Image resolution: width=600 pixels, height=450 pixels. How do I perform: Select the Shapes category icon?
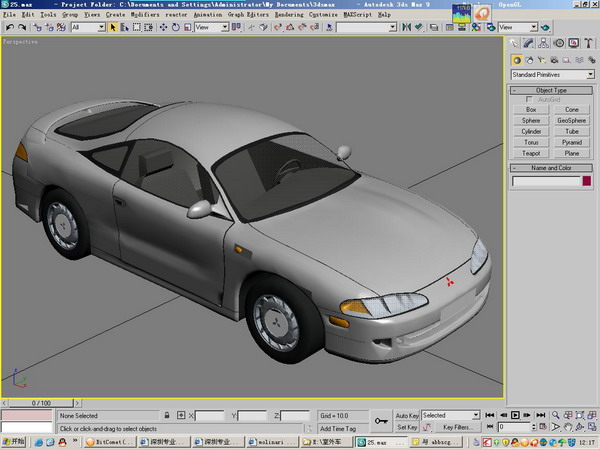click(530, 60)
